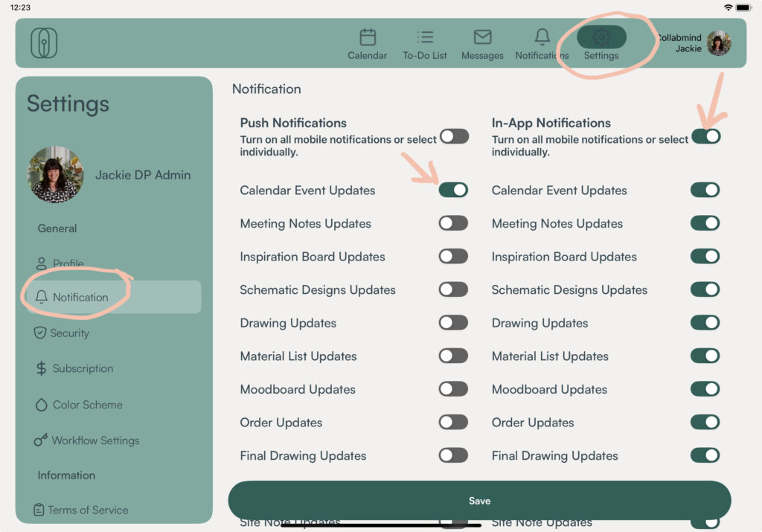Open the To-Do List icon

[425, 37]
